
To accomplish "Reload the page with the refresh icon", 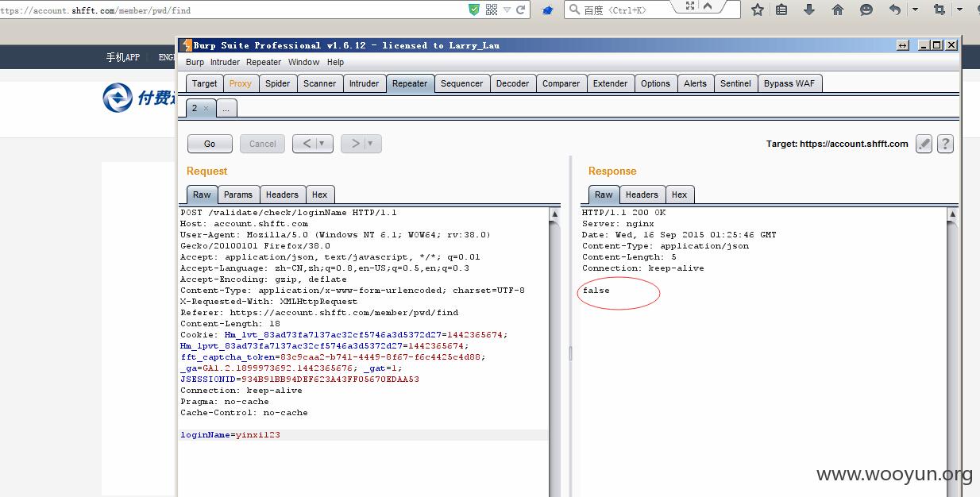I will (521, 10).
